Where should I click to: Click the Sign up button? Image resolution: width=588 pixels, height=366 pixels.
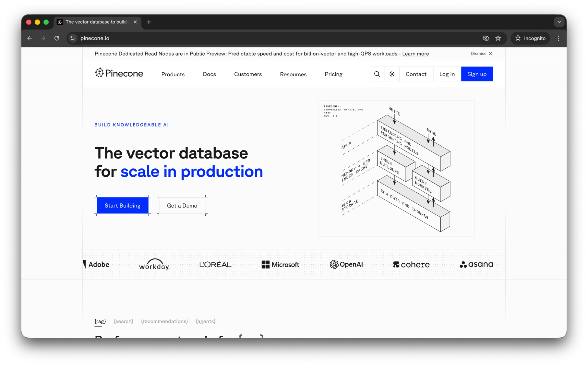point(477,74)
